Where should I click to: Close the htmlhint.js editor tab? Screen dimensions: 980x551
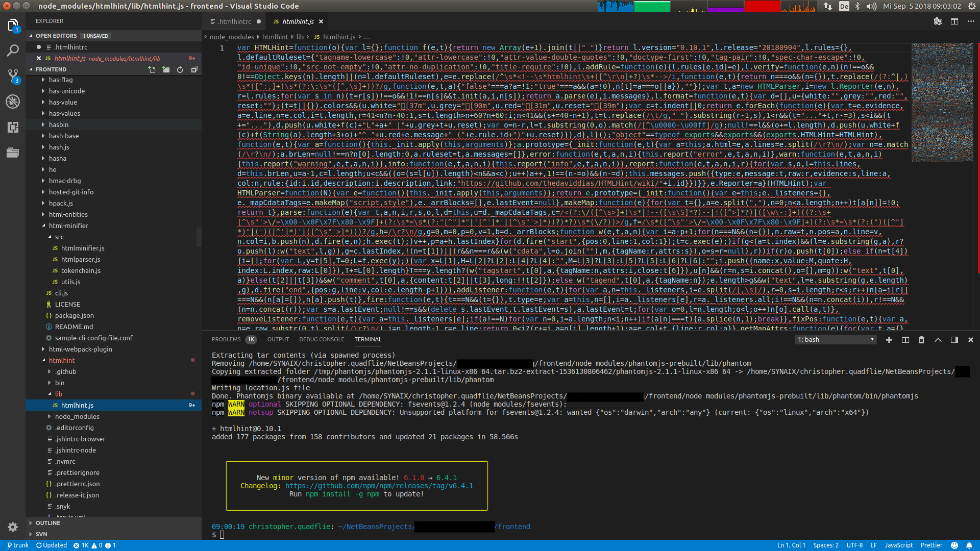[x=321, y=21]
